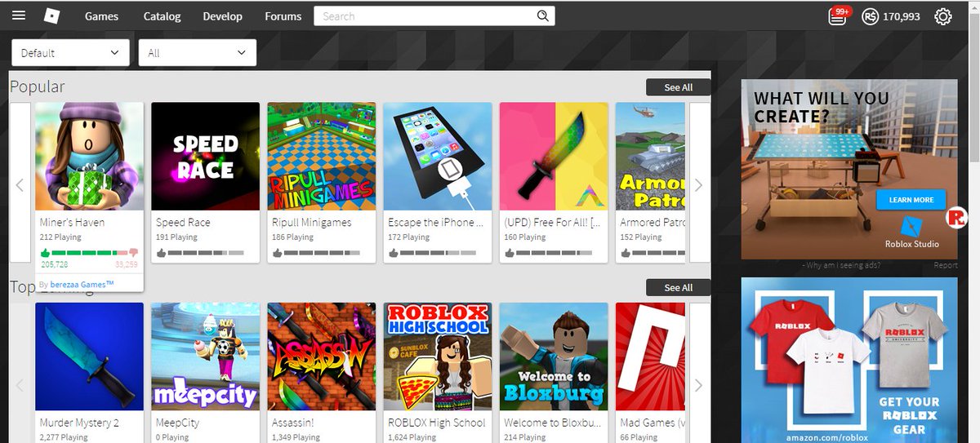Click the MeepCity title text
The height and width of the screenshot is (443, 980).
[x=177, y=423]
